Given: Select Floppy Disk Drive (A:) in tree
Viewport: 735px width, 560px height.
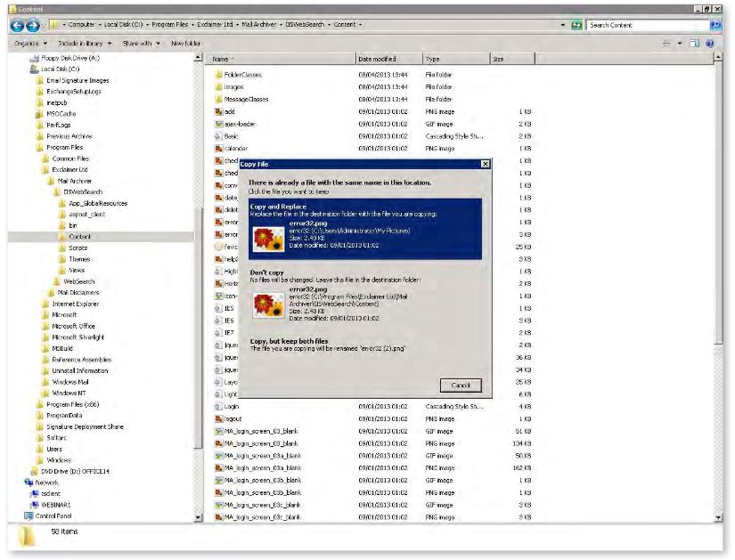Looking at the screenshot, I should [x=64, y=58].
